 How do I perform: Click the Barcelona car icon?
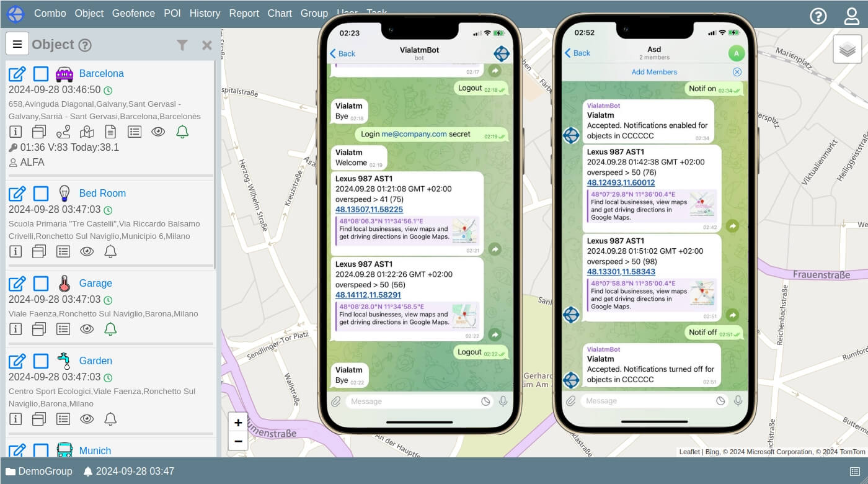(64, 74)
